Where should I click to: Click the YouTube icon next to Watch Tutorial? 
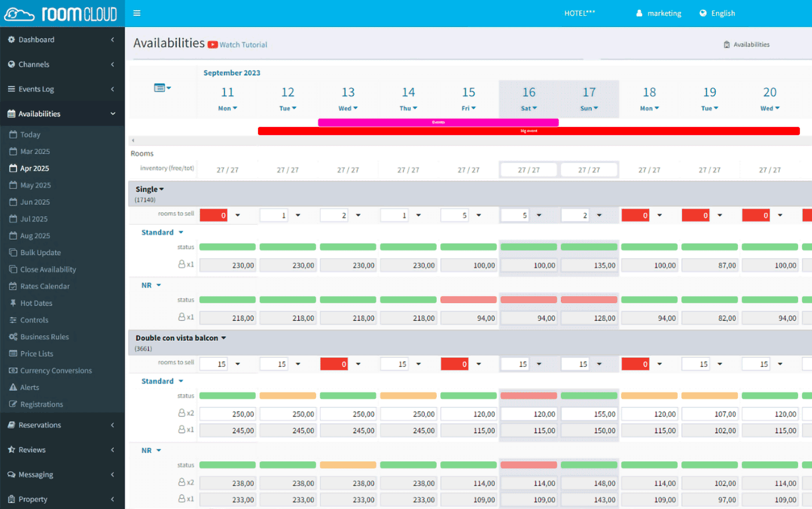[213, 45]
